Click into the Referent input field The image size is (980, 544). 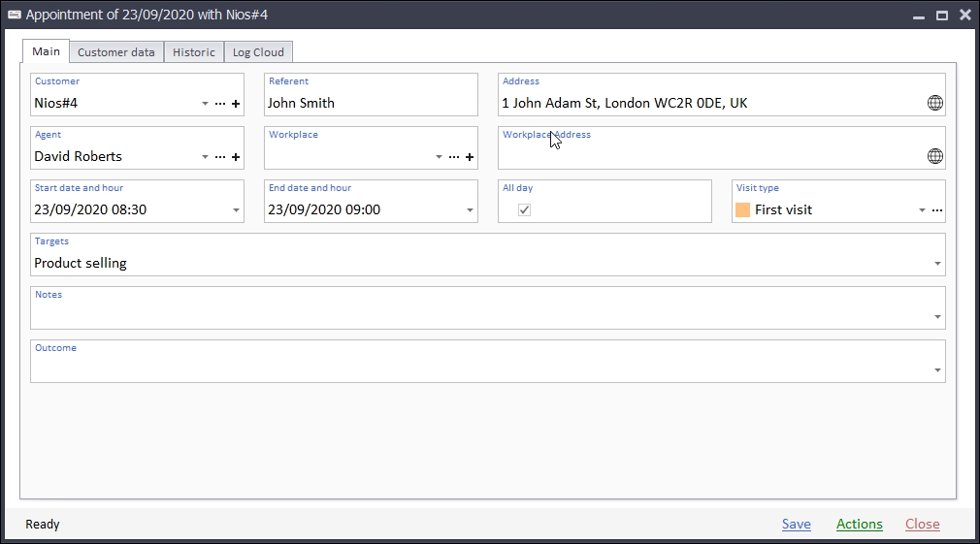click(371, 103)
